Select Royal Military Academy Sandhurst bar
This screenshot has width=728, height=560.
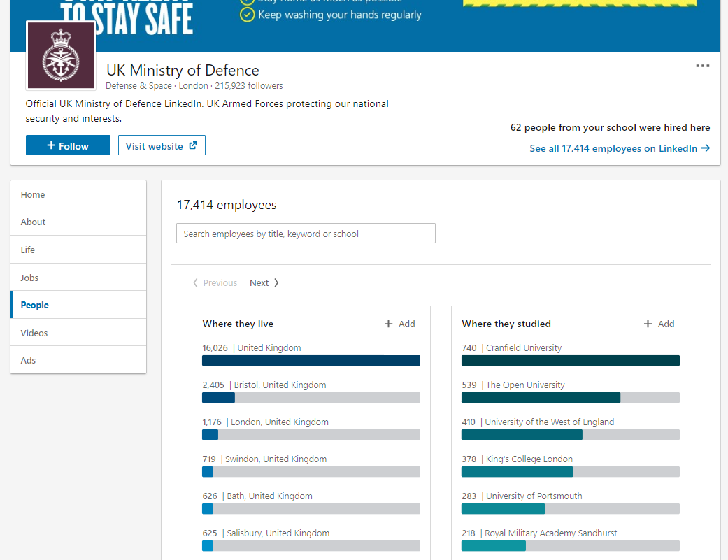[x=571, y=546]
